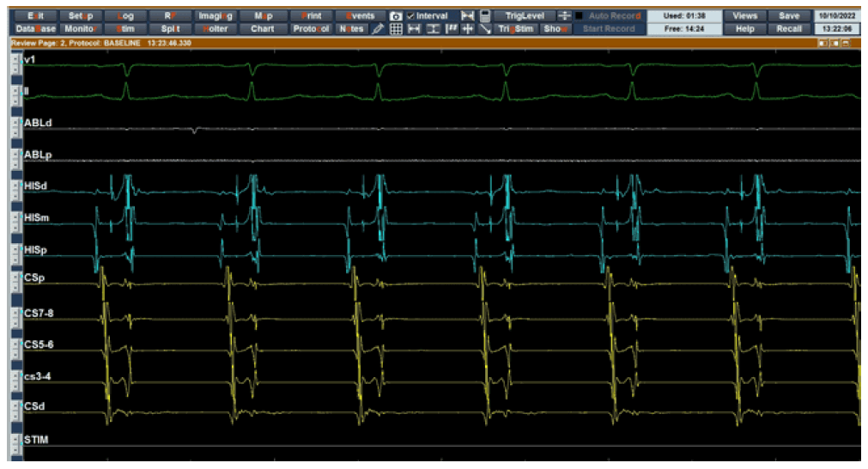The image size is (868, 469).
Task: Click the Show button
Action: [x=555, y=29]
